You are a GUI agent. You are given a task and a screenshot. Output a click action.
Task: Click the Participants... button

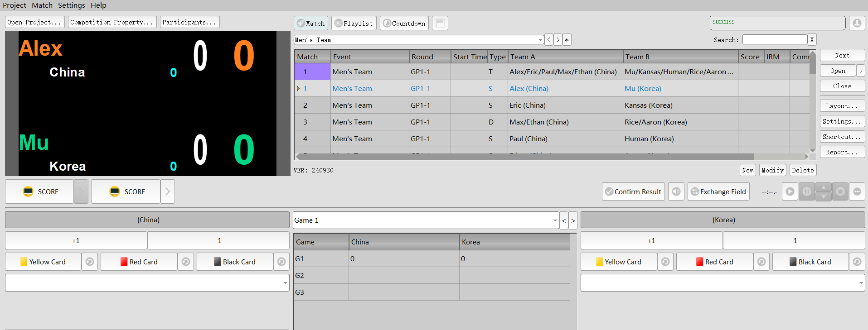[189, 22]
